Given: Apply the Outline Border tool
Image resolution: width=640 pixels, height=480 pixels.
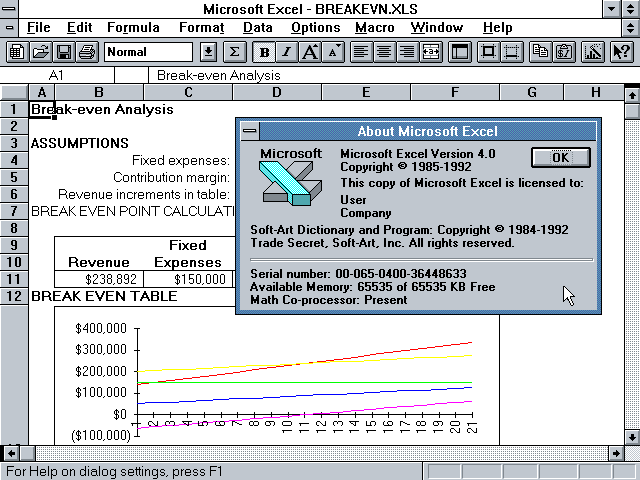Looking at the screenshot, I should click(488, 52).
